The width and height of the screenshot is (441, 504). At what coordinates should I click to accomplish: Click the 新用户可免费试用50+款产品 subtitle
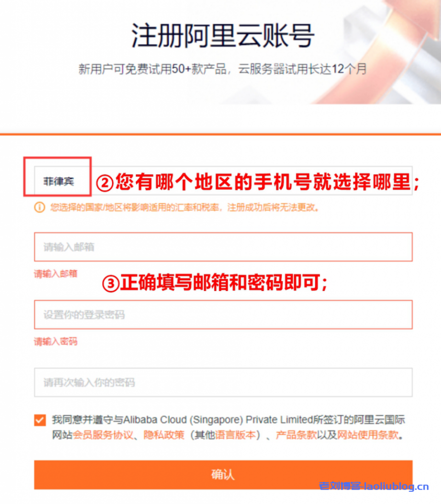(x=153, y=69)
